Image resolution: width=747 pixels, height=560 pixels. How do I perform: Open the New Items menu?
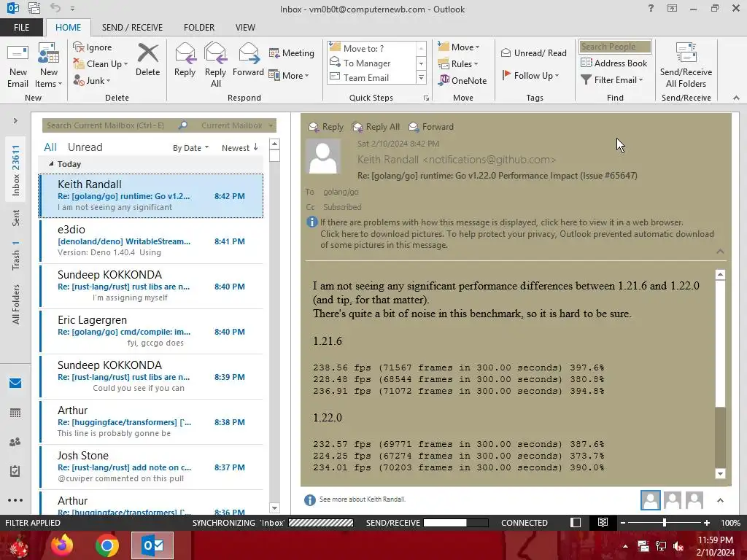[x=49, y=65]
